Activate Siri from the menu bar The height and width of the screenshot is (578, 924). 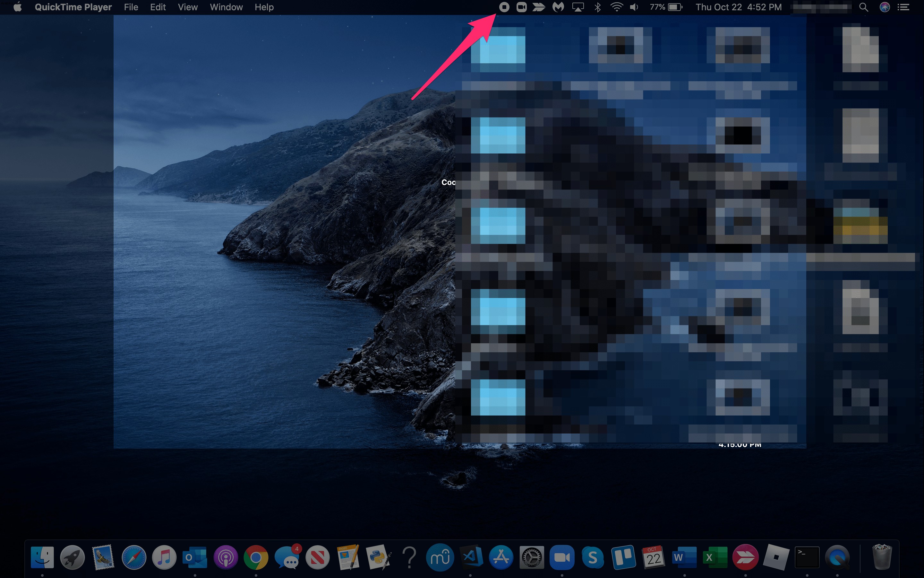885,7
